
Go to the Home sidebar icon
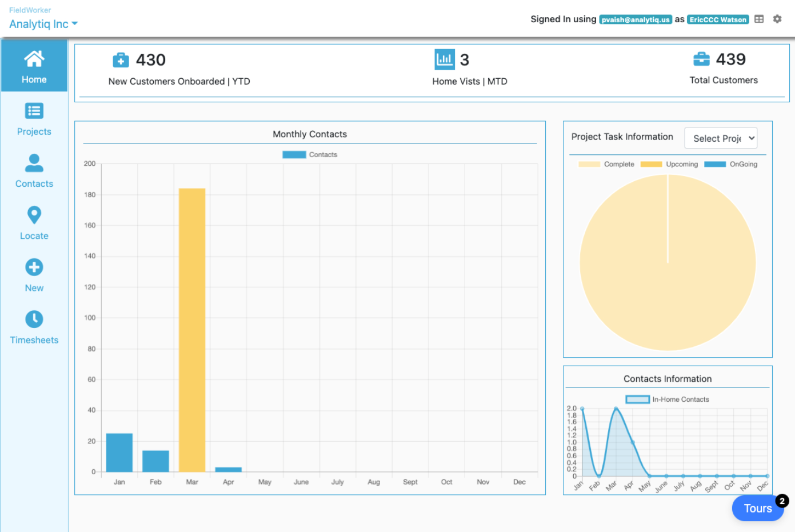click(x=34, y=58)
